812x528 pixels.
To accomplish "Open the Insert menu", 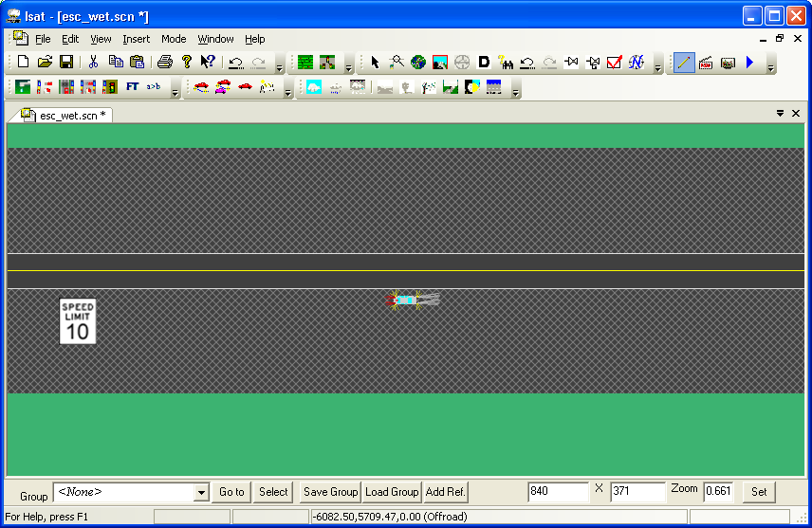I will click(x=136, y=39).
